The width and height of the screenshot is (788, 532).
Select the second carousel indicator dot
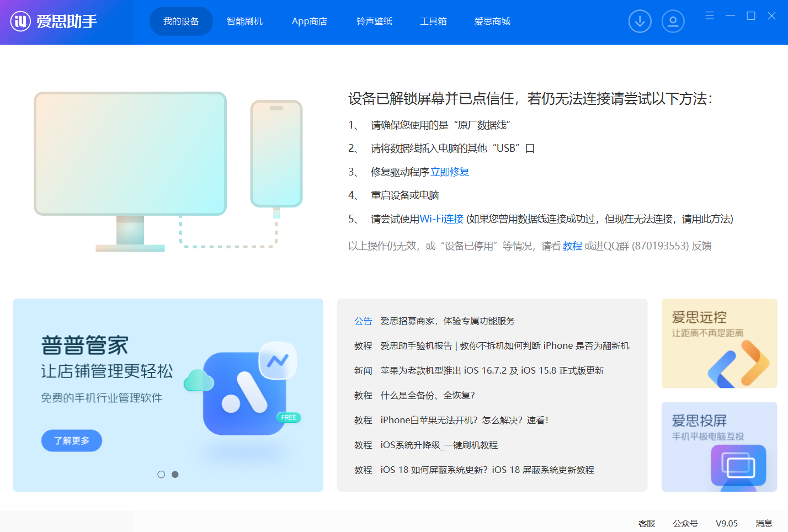point(175,474)
